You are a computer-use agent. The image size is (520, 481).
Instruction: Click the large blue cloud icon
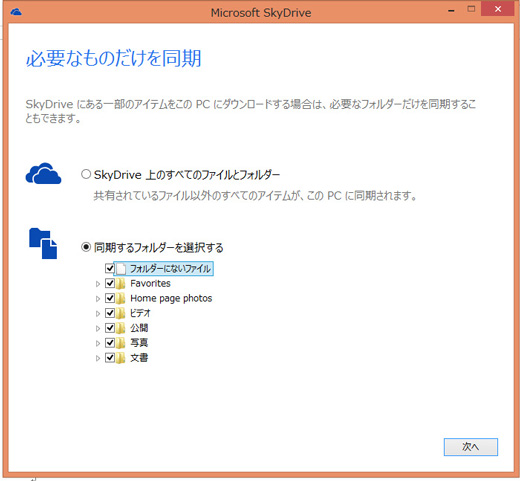pos(43,174)
